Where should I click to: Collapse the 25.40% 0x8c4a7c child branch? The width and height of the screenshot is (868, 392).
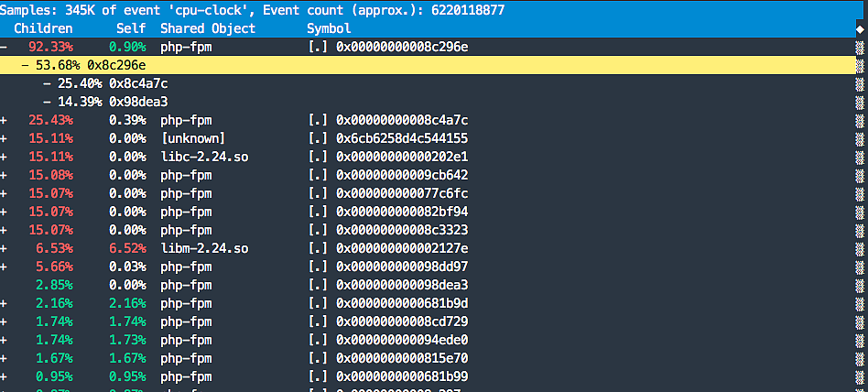click(x=47, y=83)
